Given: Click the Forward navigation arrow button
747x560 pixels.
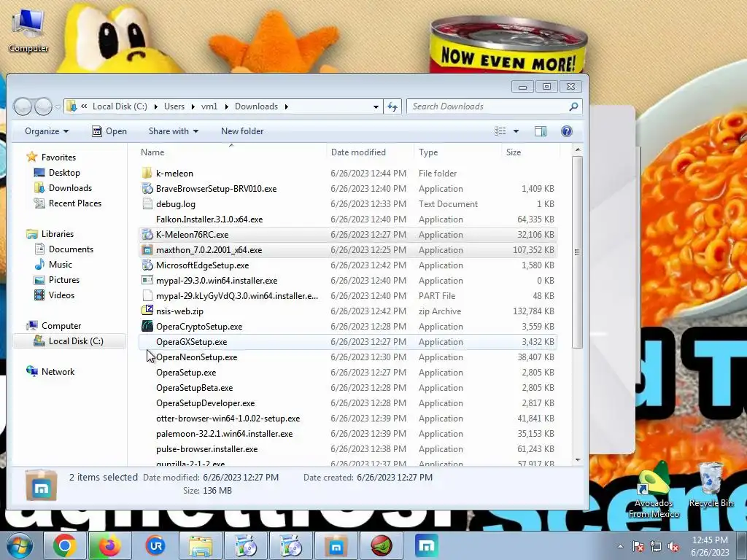Looking at the screenshot, I should tap(43, 106).
